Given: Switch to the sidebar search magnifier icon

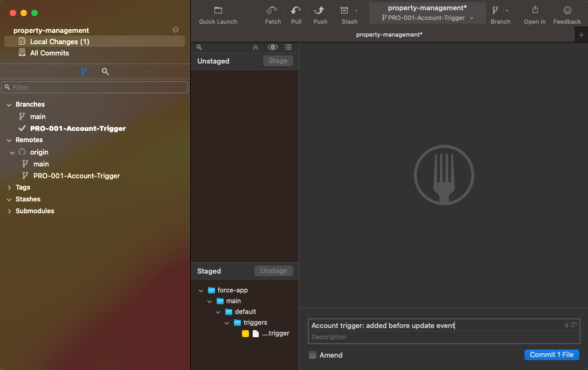Looking at the screenshot, I should 106,71.
